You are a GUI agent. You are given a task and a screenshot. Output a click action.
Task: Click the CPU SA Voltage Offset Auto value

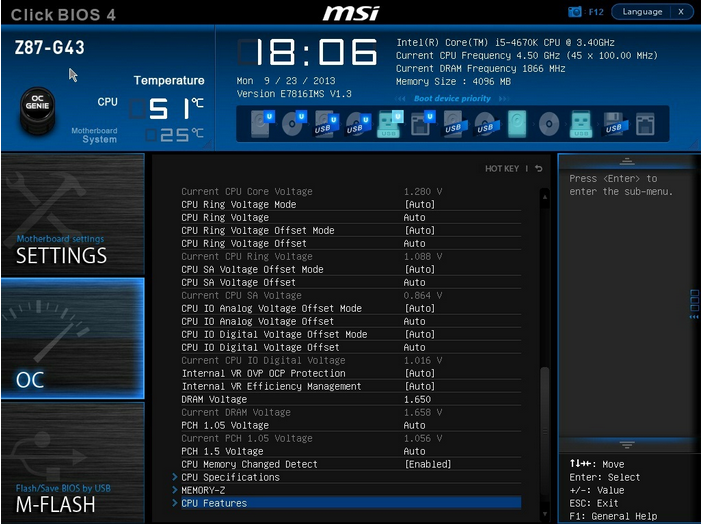(414, 282)
